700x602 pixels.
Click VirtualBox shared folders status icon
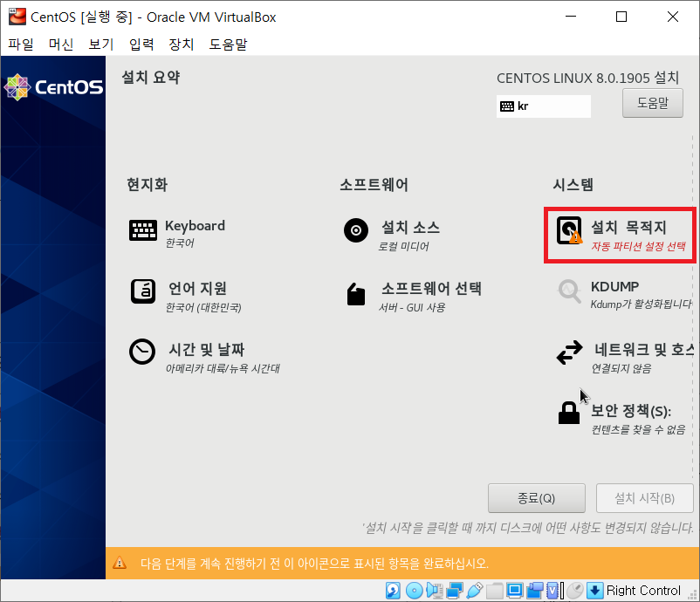click(495, 591)
